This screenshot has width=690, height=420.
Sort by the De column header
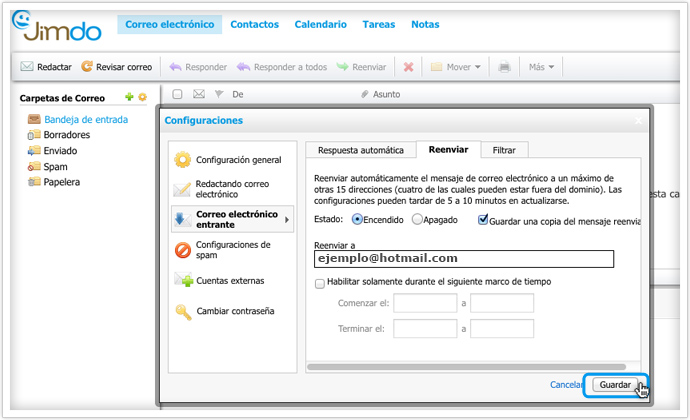click(238, 94)
